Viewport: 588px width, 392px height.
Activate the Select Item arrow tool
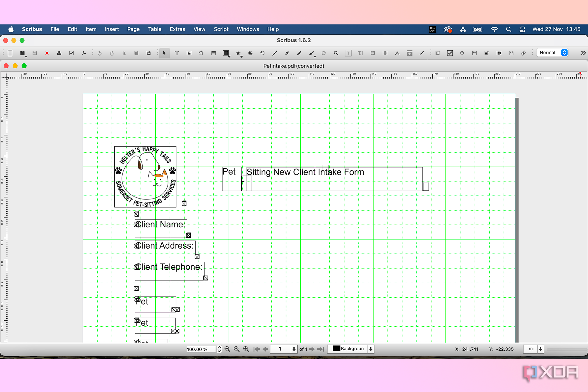(x=164, y=53)
